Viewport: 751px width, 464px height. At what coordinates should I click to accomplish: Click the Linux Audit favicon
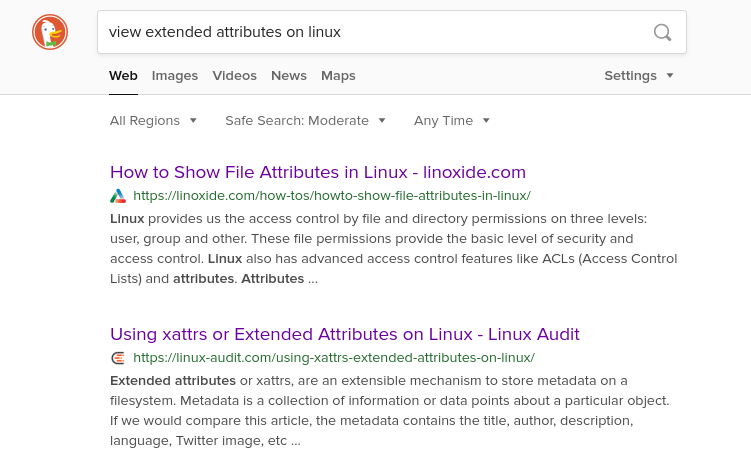click(118, 358)
